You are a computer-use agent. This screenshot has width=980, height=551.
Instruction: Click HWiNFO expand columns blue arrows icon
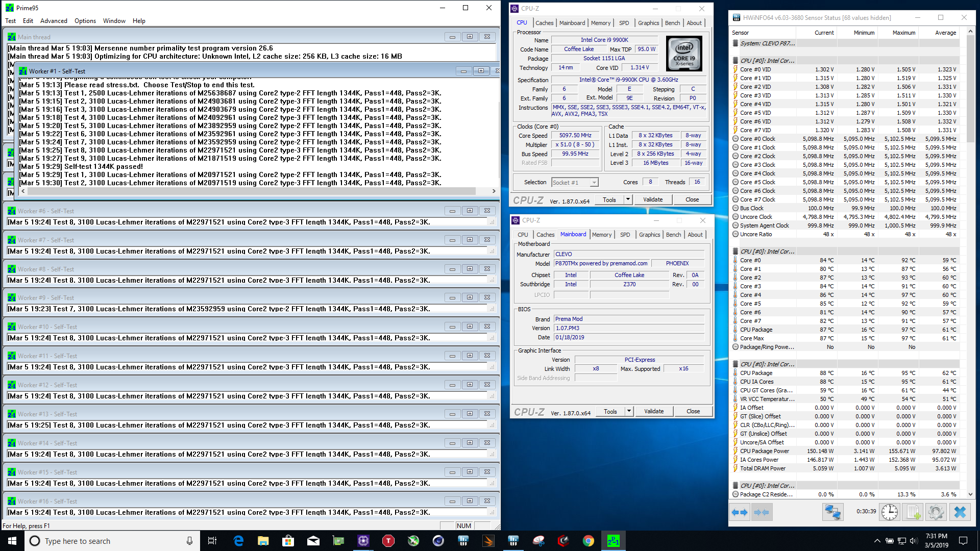click(739, 512)
